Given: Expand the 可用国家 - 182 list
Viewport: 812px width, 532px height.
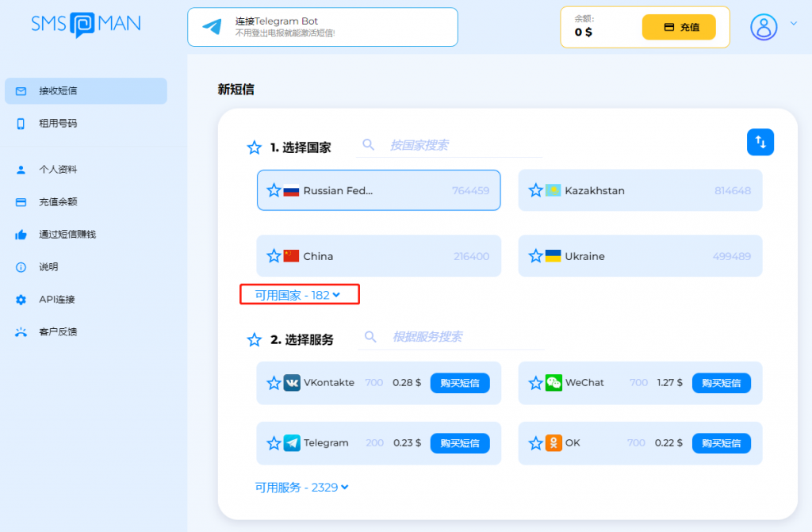Looking at the screenshot, I should click(298, 295).
